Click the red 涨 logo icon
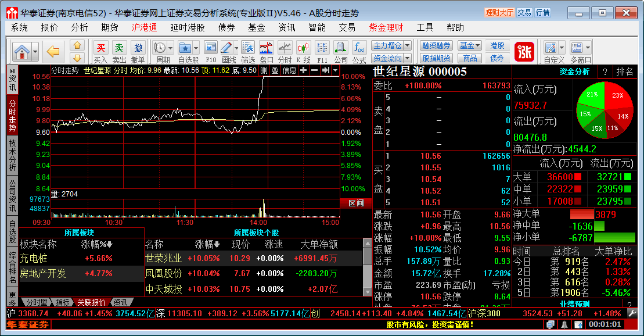 524,52
